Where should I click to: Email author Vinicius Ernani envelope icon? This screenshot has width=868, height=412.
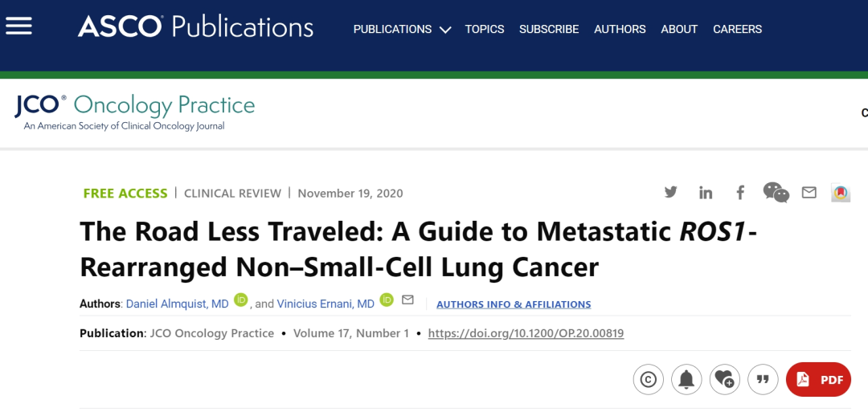pos(407,300)
